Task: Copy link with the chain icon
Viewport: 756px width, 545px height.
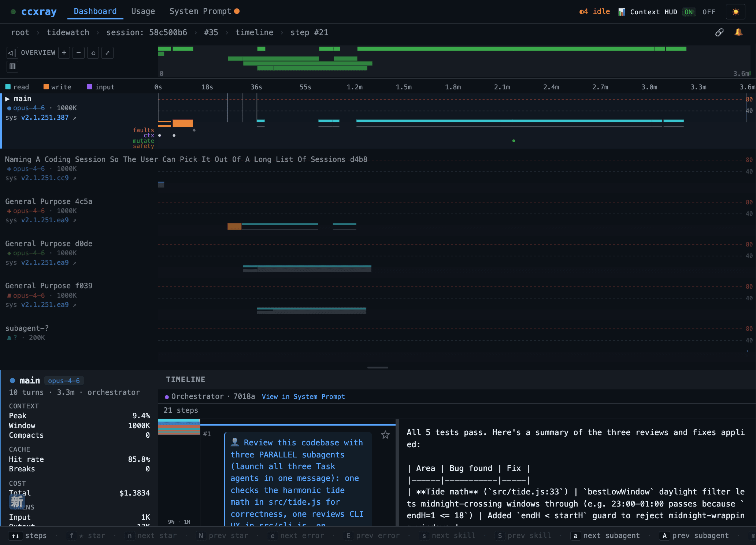Action: tap(719, 33)
